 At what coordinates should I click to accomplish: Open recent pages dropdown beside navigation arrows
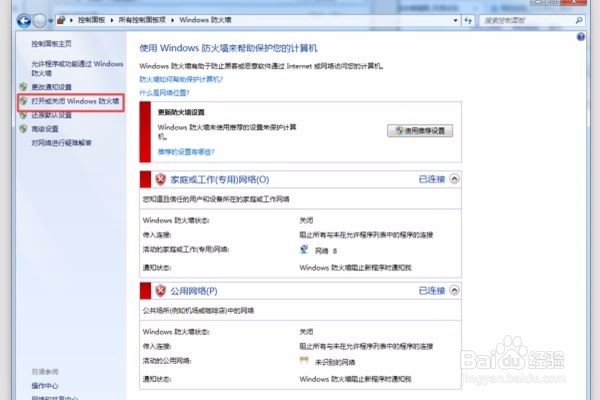[51, 21]
